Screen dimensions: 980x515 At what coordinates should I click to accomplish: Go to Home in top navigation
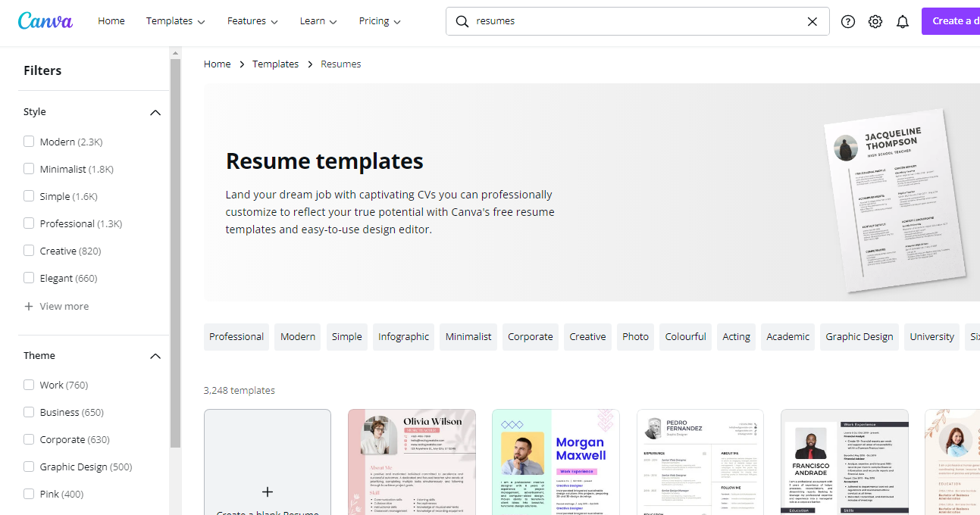click(x=111, y=21)
